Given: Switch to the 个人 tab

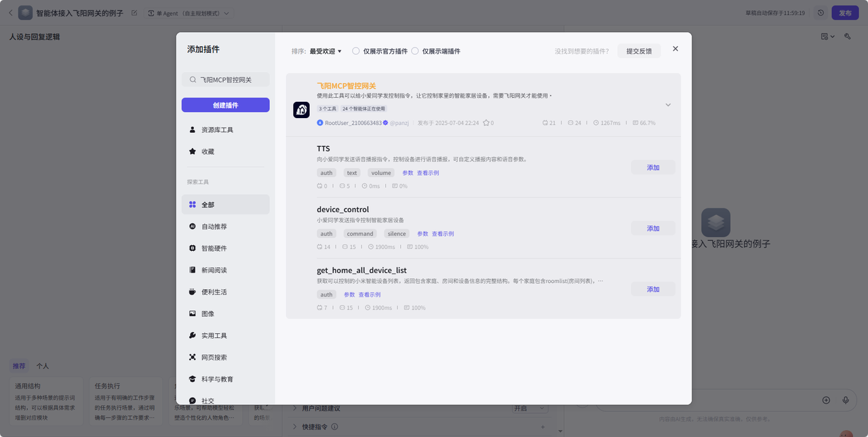Looking at the screenshot, I should (x=42, y=366).
